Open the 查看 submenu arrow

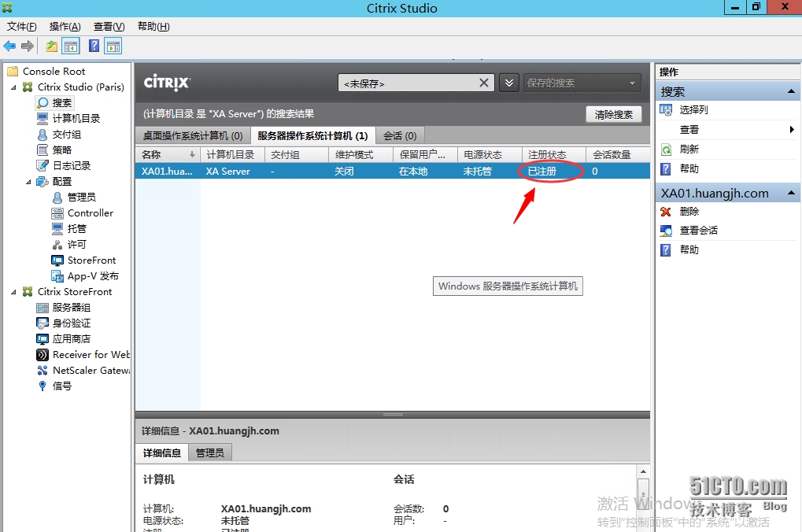tap(791, 129)
